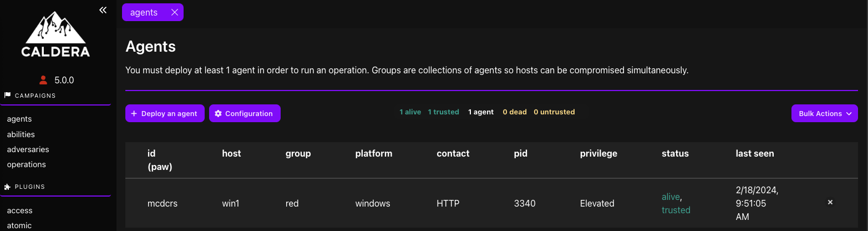The width and height of the screenshot is (868, 231).
Task: Click pid value 3340
Action: coord(525,203)
